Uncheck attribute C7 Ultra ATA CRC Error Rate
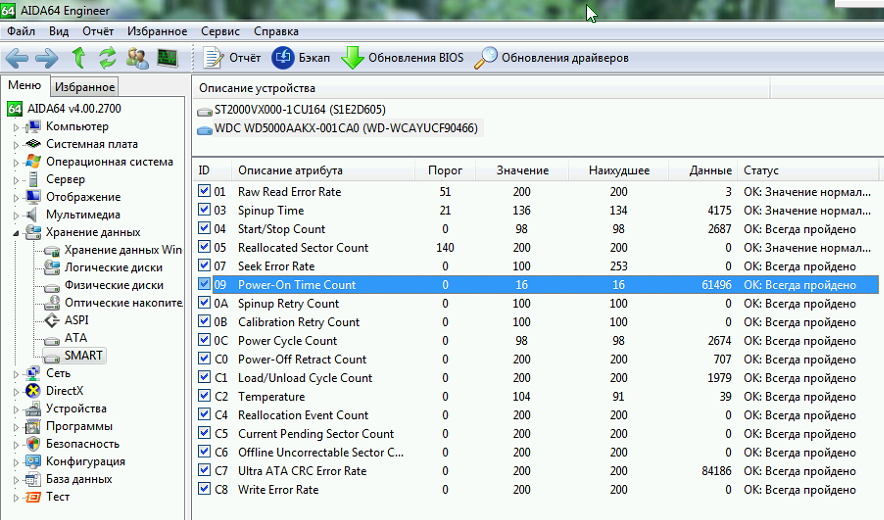 [x=204, y=470]
